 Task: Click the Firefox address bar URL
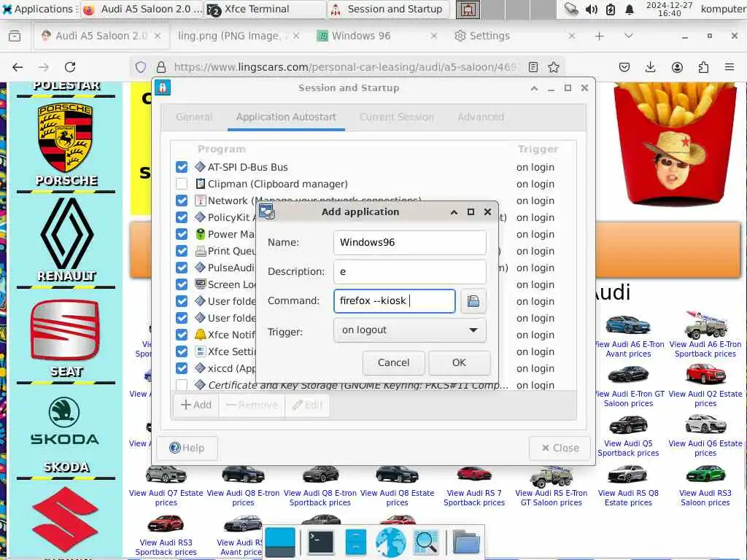click(x=345, y=67)
